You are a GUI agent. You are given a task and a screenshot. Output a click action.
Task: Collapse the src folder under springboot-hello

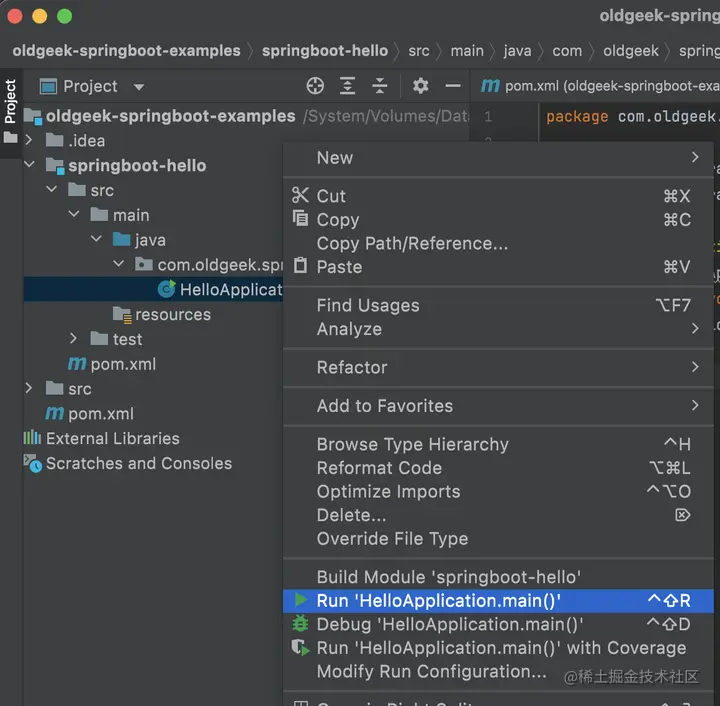(x=51, y=189)
